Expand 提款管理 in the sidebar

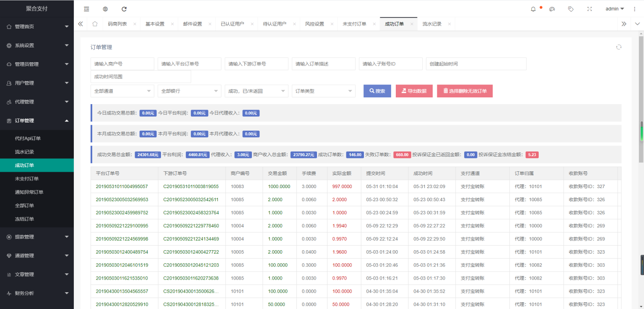[x=37, y=237]
